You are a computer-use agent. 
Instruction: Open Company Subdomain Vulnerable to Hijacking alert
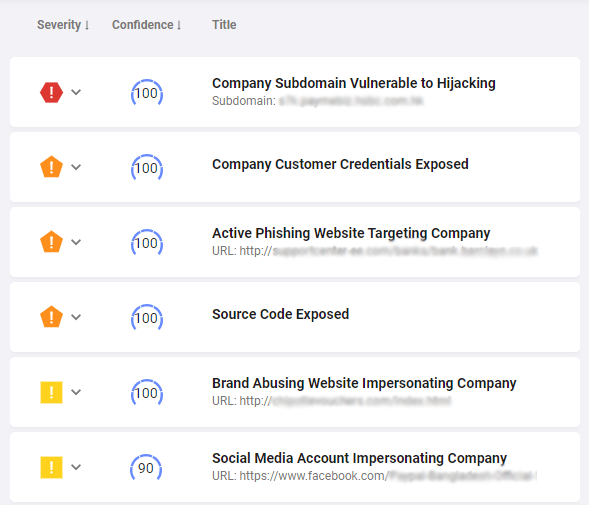tap(354, 83)
